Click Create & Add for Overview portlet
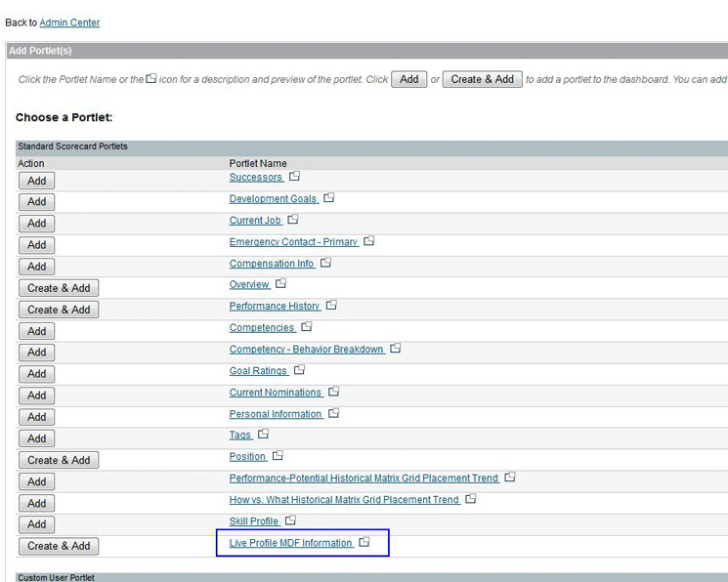Image resolution: width=728 pixels, height=582 pixels. point(59,288)
